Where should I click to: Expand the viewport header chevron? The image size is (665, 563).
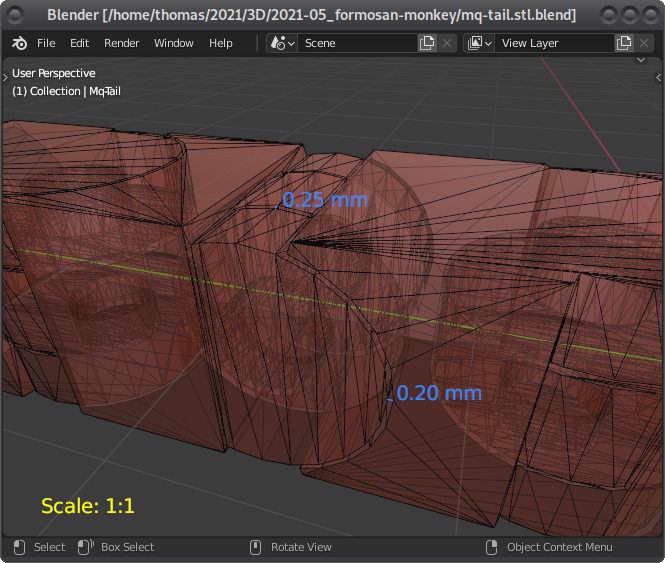641,60
